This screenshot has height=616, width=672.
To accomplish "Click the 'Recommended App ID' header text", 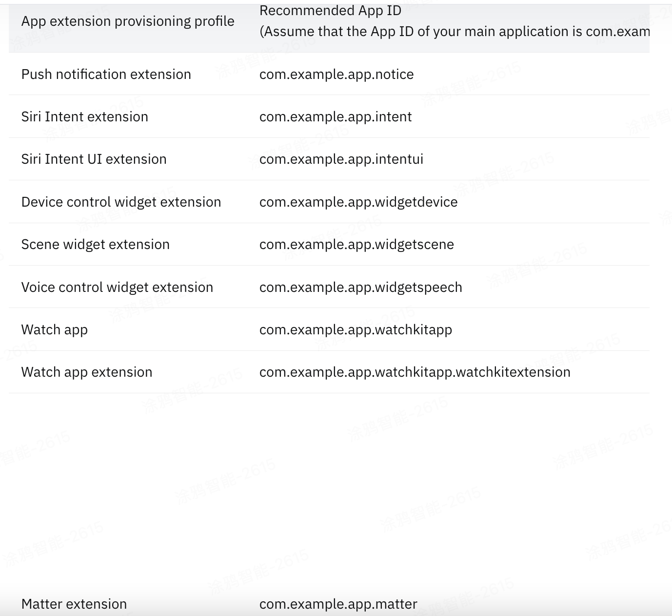I will (x=330, y=10).
